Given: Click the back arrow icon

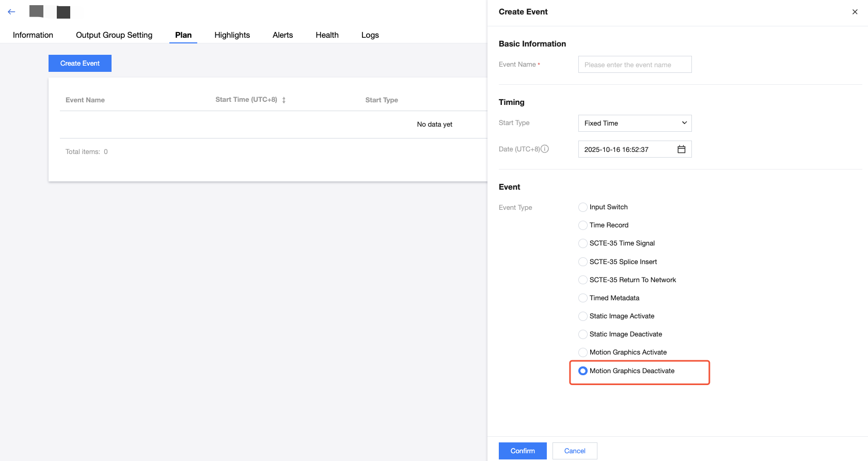Looking at the screenshot, I should (x=11, y=11).
